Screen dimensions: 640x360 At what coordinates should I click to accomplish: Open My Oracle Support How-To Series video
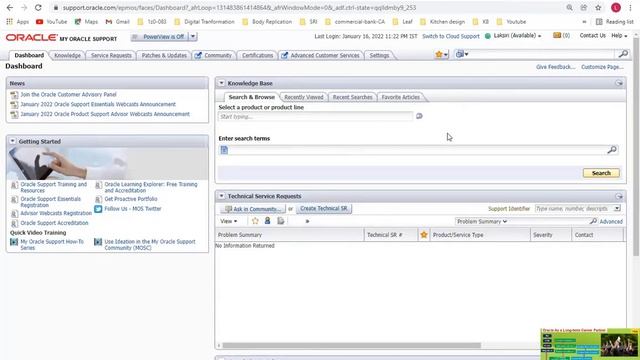coord(52,244)
